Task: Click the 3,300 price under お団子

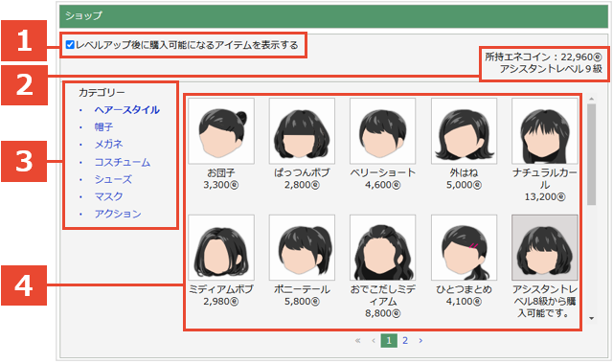Action: point(221,185)
